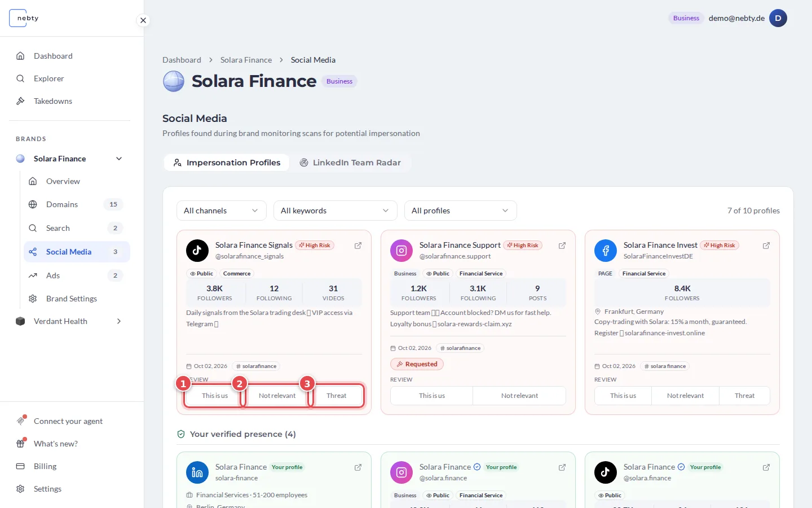The image size is (812, 508).
Task: Go to Explorer in the sidebar
Action: click(69, 78)
